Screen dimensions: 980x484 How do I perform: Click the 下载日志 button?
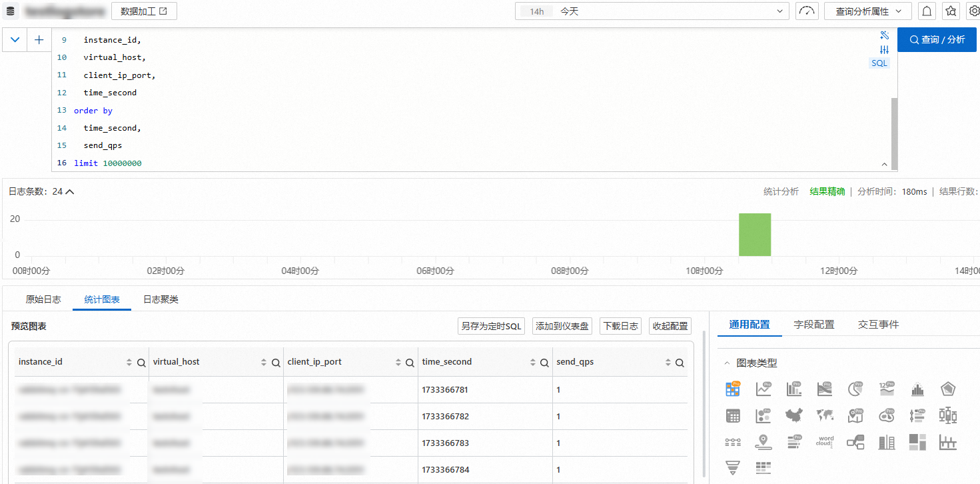(620, 326)
